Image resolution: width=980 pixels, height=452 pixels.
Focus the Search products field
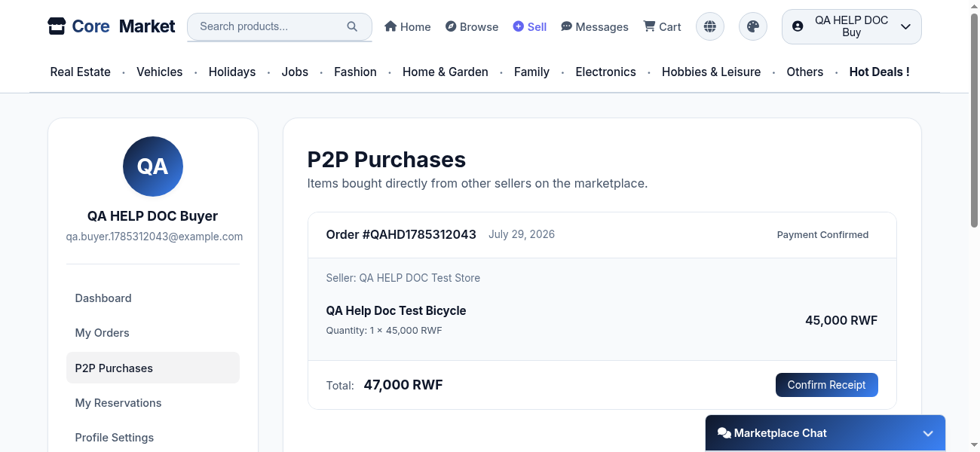[280, 26]
